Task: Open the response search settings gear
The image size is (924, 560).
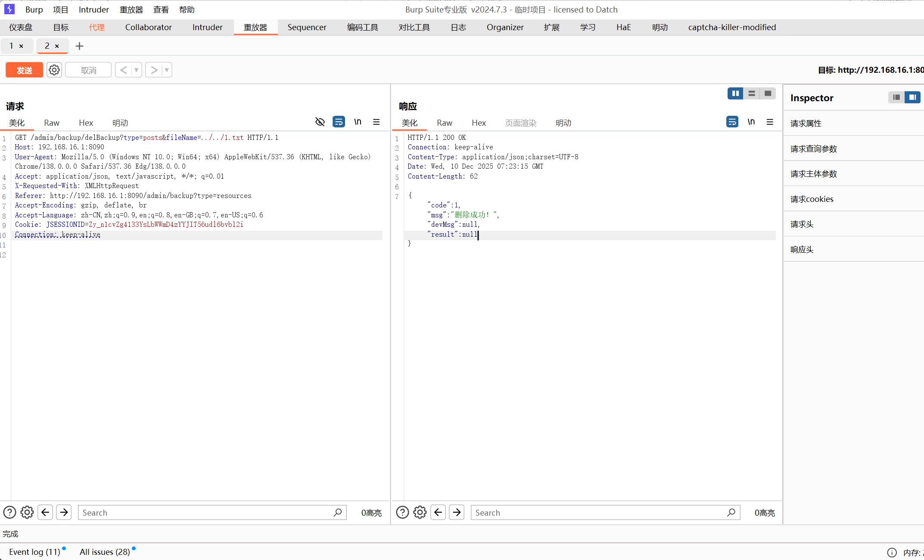Action: click(x=420, y=512)
